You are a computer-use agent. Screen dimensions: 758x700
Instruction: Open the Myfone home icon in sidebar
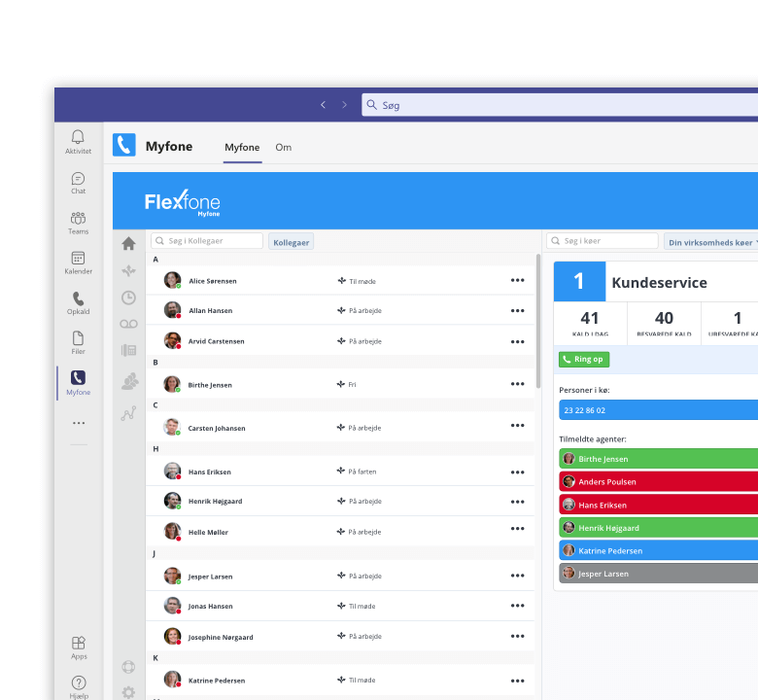(128, 244)
